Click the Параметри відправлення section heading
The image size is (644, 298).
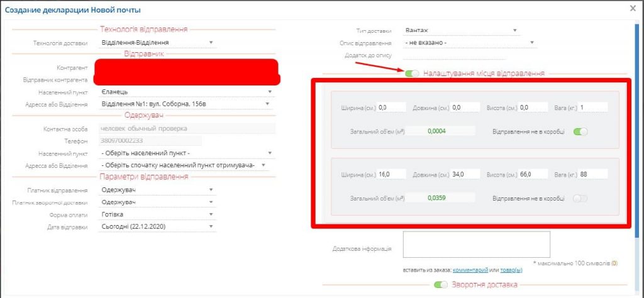[144, 177]
